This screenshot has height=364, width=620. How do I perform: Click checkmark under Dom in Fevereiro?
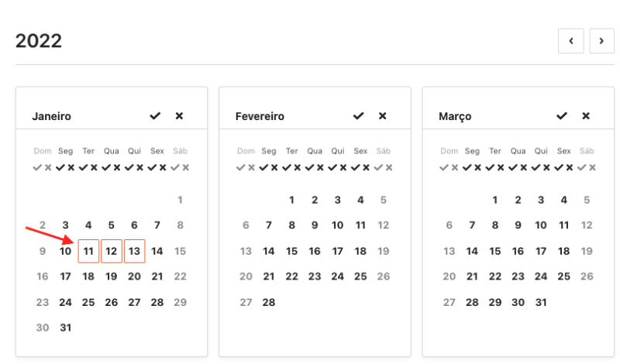coord(241,167)
